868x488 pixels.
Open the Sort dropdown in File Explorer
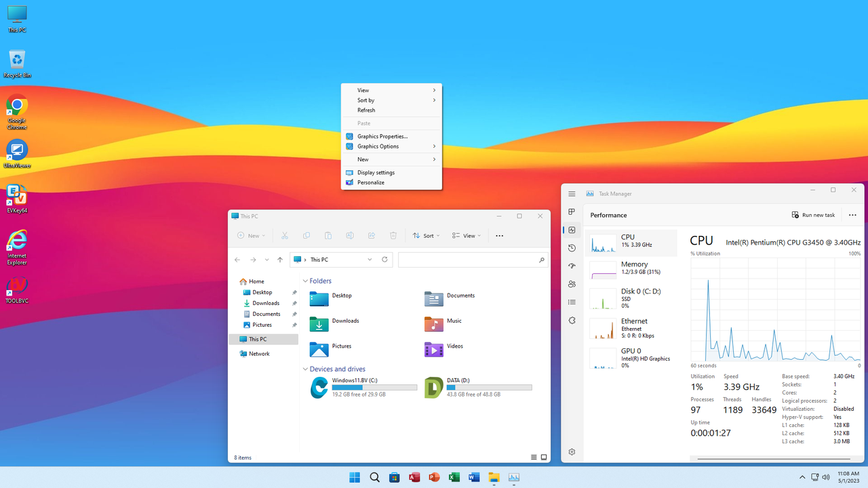(x=426, y=235)
